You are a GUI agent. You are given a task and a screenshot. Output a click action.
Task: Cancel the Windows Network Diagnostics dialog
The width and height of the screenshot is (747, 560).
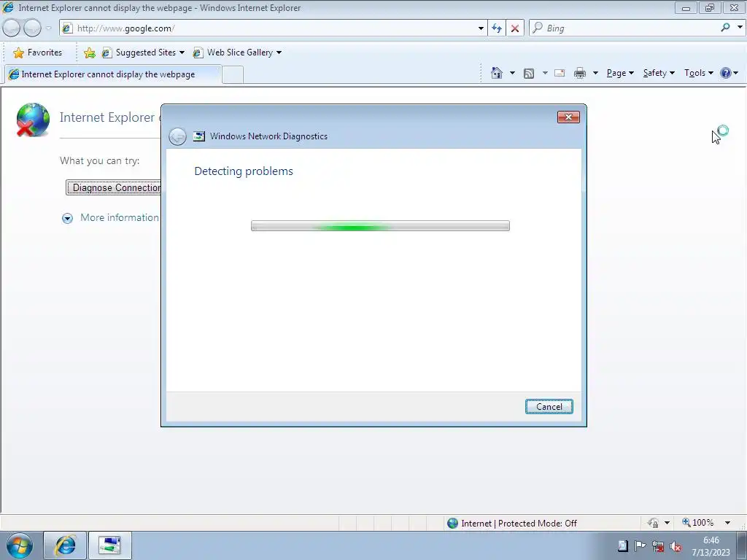[x=549, y=407]
